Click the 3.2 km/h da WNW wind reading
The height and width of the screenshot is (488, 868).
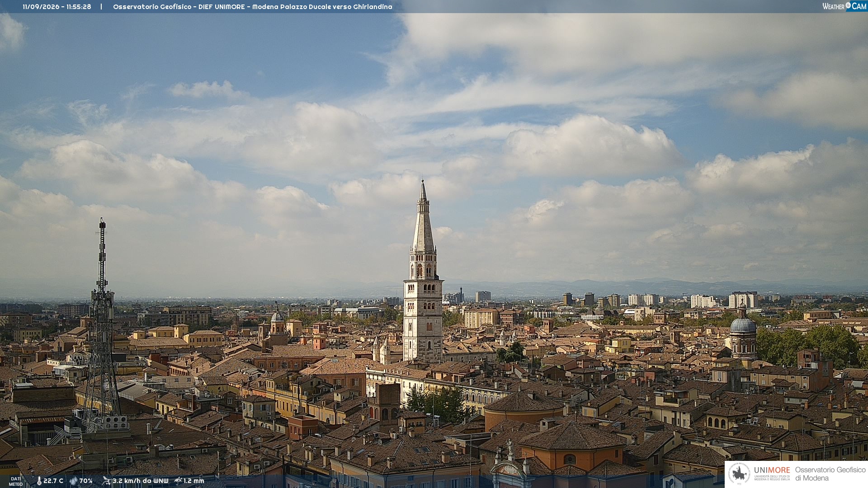141,481
